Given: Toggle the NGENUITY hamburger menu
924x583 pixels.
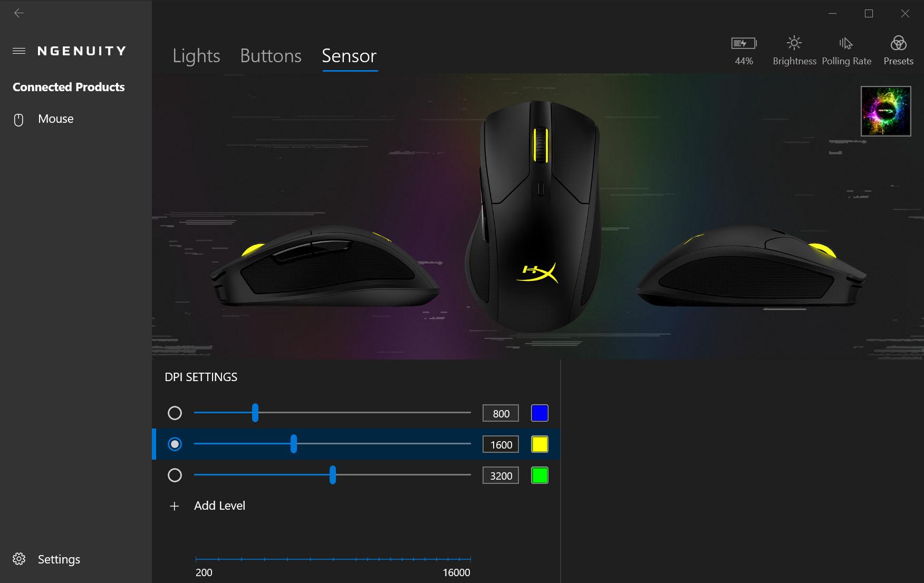Looking at the screenshot, I should [x=19, y=51].
